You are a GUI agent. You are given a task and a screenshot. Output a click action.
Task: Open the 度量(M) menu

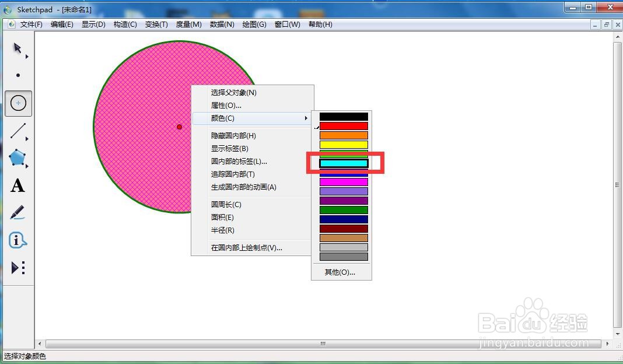pyautogui.click(x=189, y=24)
